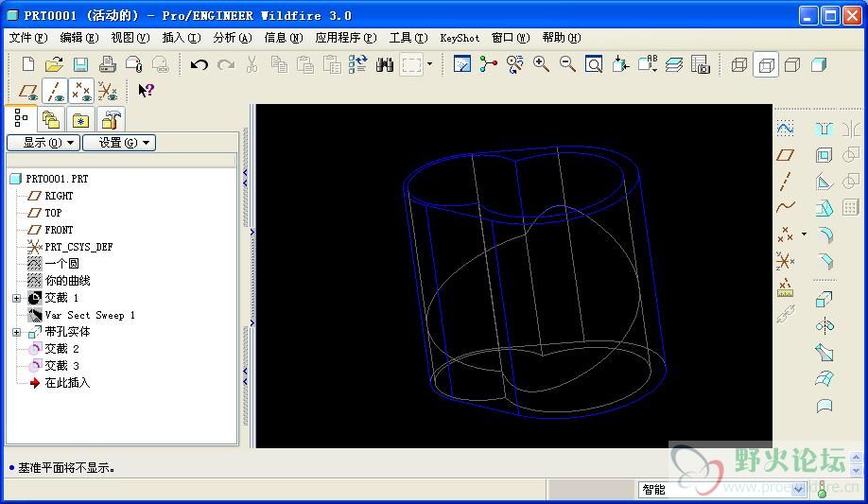Toggle coordinate systems display

[x=108, y=90]
